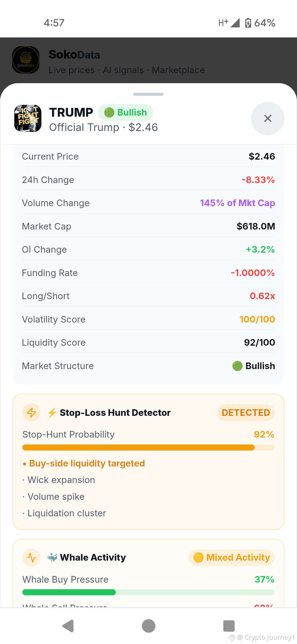Viewport: 297px width, 644px height.
Task: Tap the Mixed Activity badge
Action: (x=232, y=558)
